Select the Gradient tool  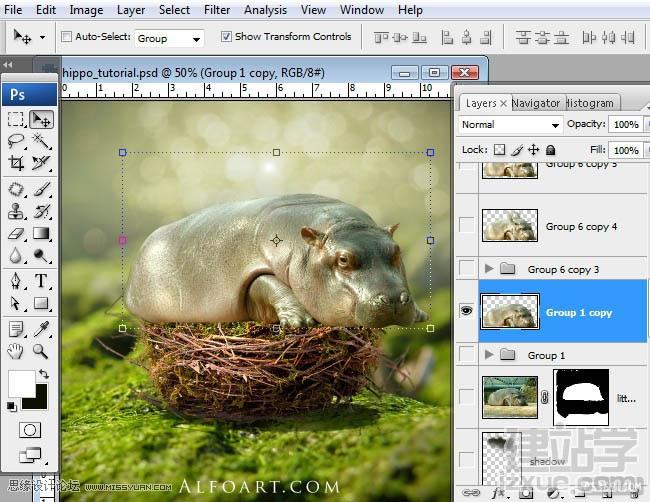click(x=41, y=233)
